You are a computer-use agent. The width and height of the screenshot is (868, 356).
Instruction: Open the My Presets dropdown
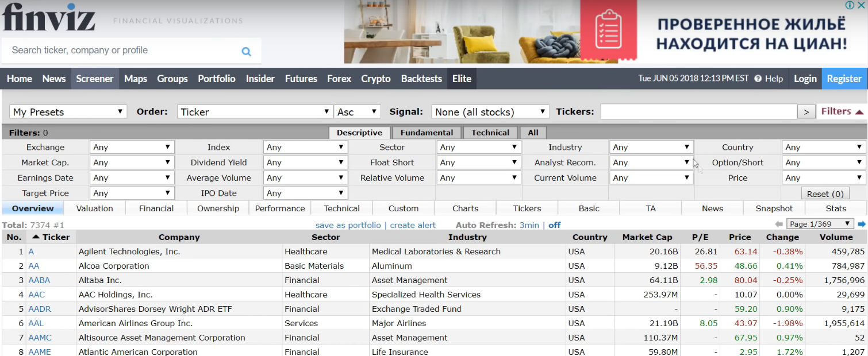point(68,112)
